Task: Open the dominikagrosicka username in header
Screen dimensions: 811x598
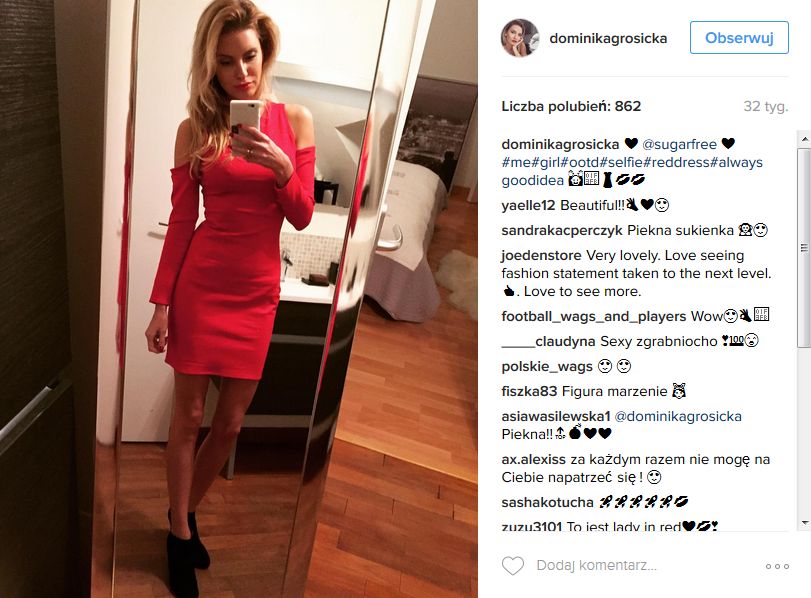Action: tap(608, 38)
